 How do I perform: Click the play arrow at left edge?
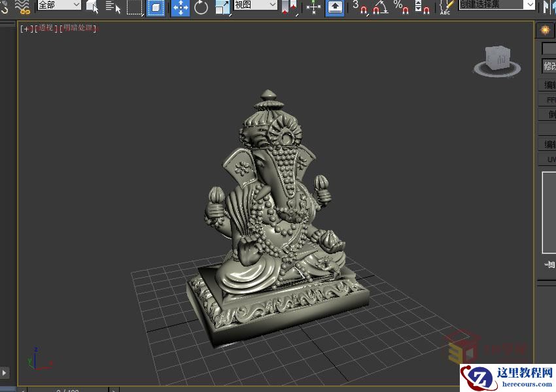pyautogui.click(x=5, y=372)
